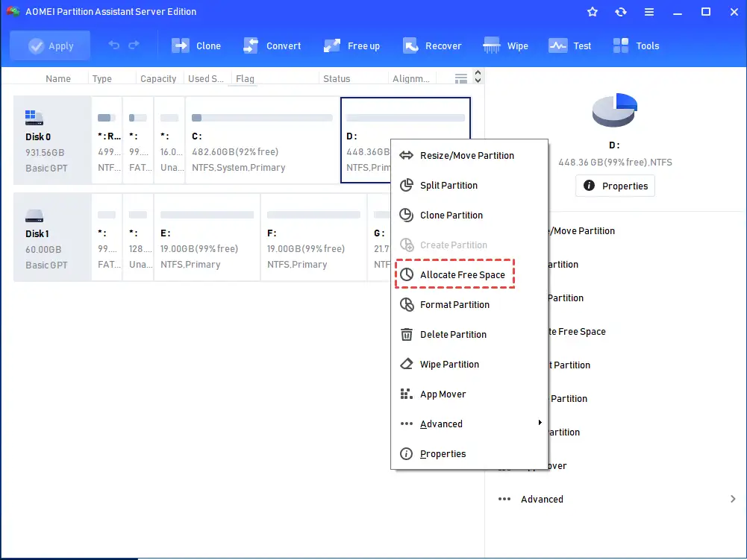Click the star favorite icon in title bar
747x560 pixels.
[x=593, y=12]
